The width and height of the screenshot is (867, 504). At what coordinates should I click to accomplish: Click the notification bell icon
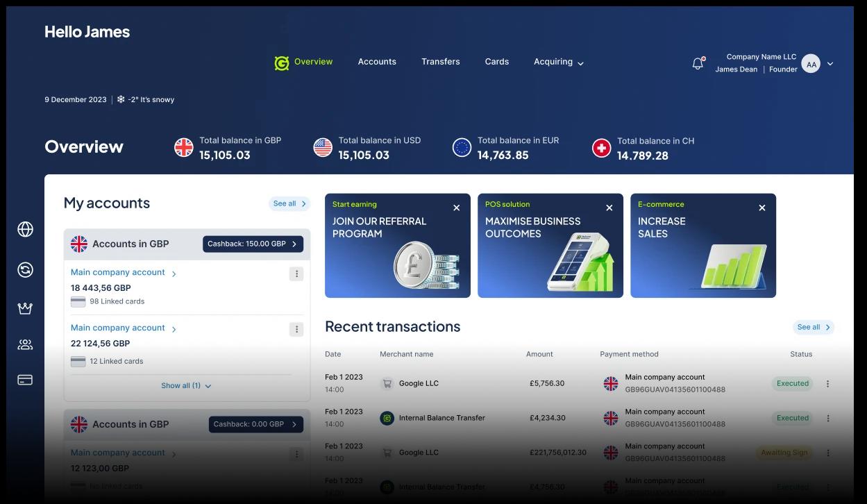tap(698, 64)
